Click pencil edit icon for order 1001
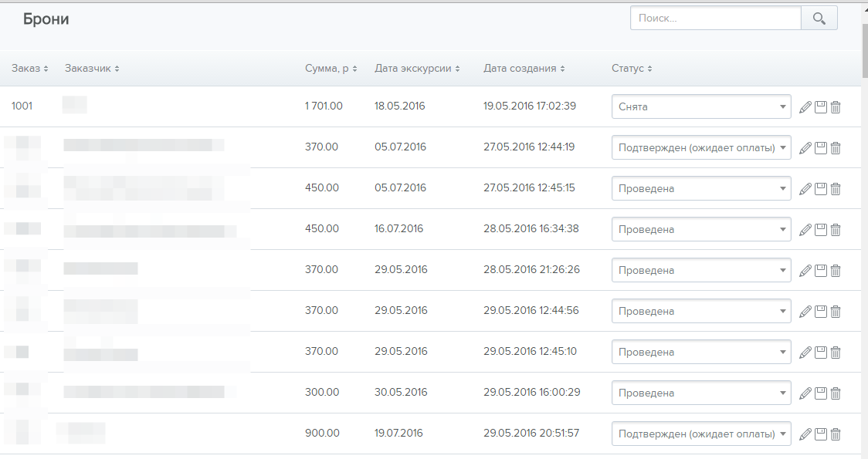868x459 pixels. pos(805,107)
